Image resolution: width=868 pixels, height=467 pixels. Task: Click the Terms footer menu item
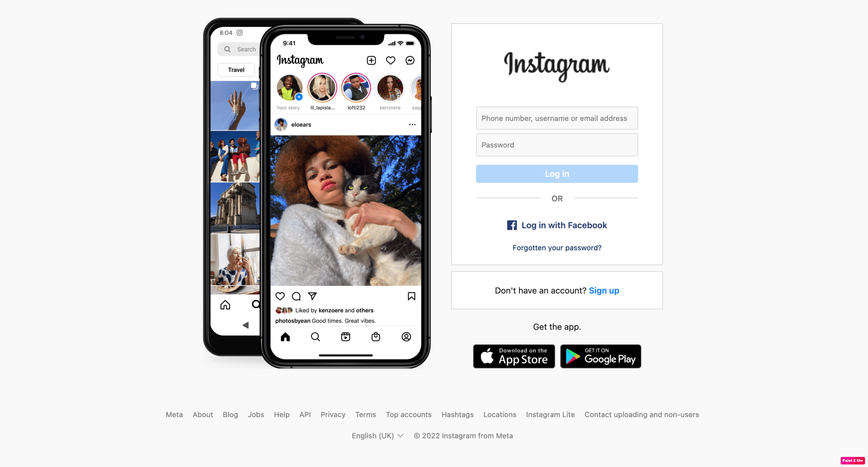[365, 414]
